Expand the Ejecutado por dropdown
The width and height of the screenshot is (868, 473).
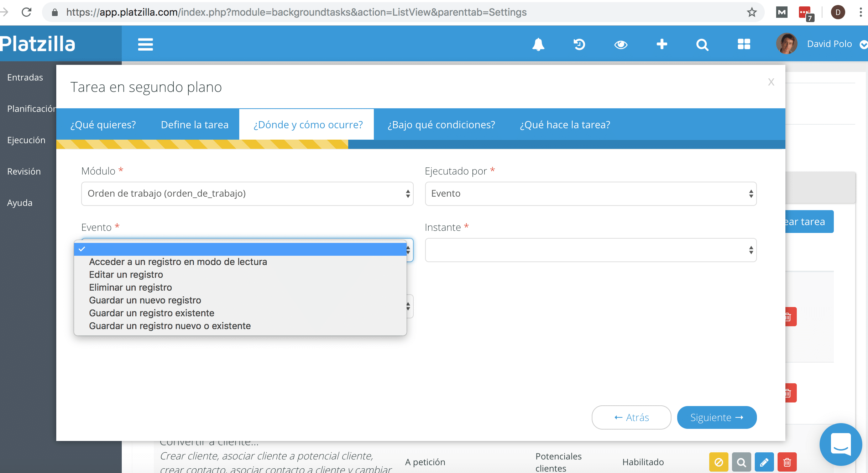[x=590, y=193]
